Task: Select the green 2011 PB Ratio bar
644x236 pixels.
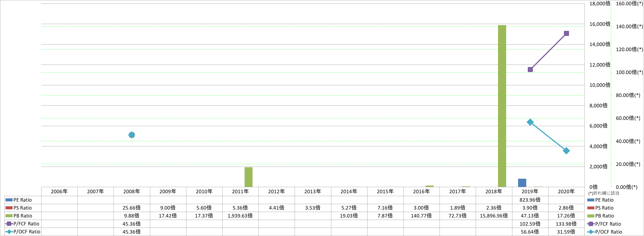Action: point(249,177)
